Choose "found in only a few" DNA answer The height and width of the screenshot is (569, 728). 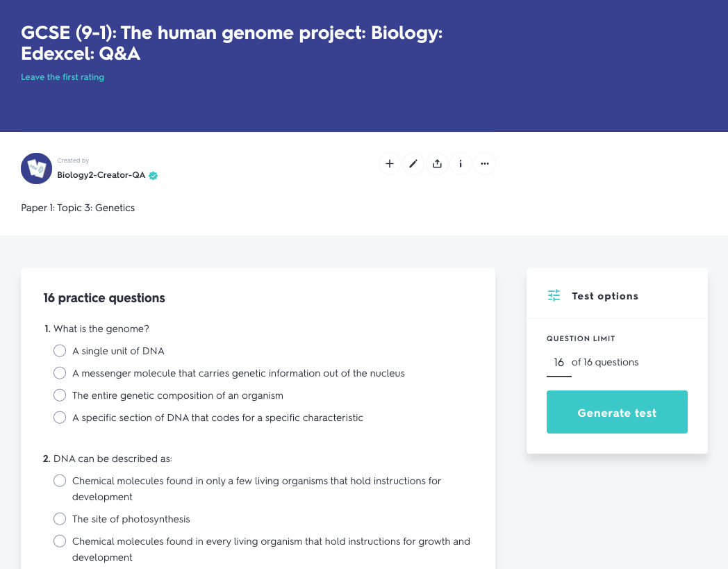point(60,481)
